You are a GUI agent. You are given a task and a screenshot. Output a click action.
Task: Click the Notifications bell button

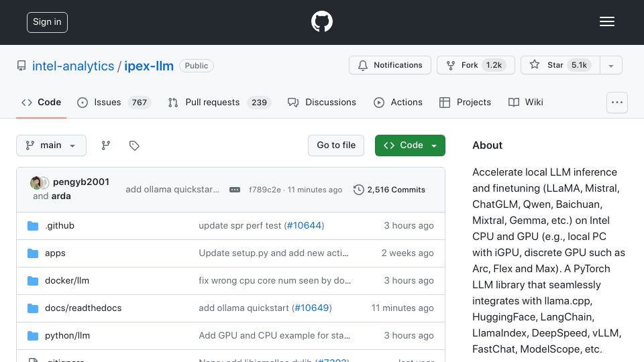tap(390, 65)
